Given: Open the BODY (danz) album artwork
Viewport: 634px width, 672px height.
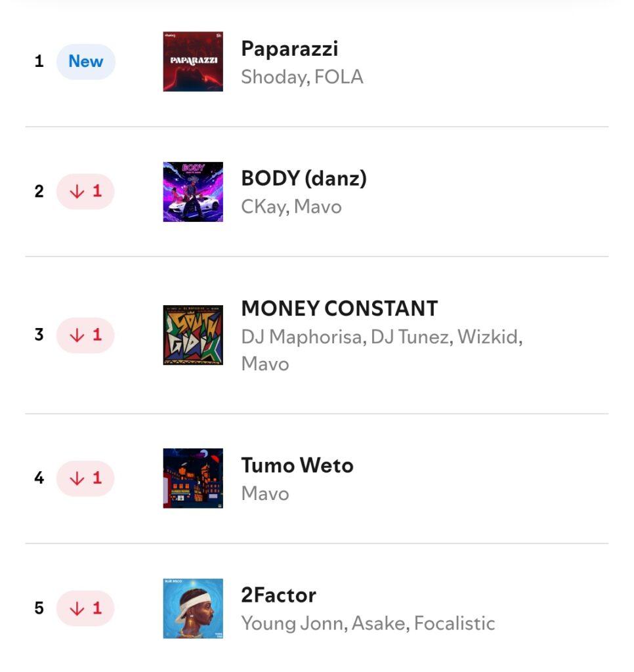Looking at the screenshot, I should pos(193,192).
